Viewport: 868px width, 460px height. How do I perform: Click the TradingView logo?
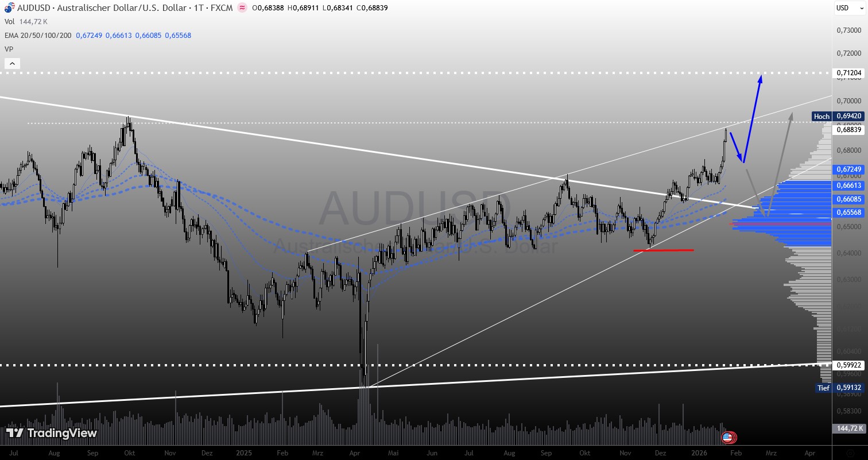[52, 433]
